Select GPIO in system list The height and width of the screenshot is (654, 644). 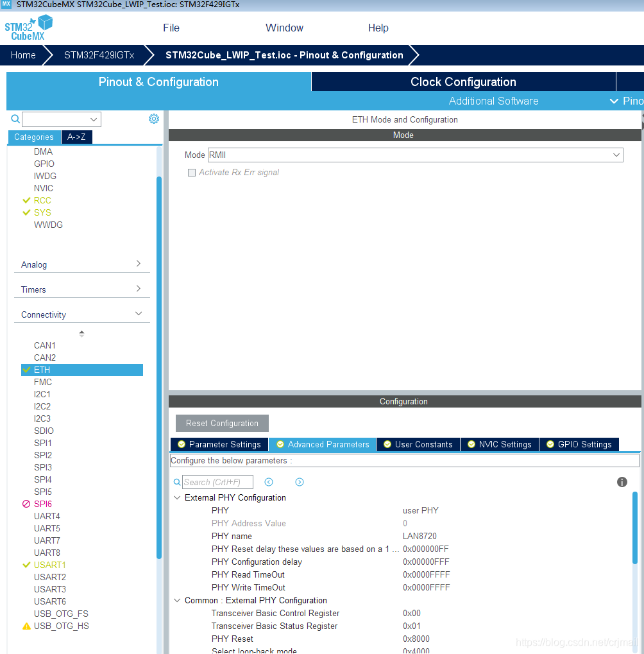coord(44,164)
